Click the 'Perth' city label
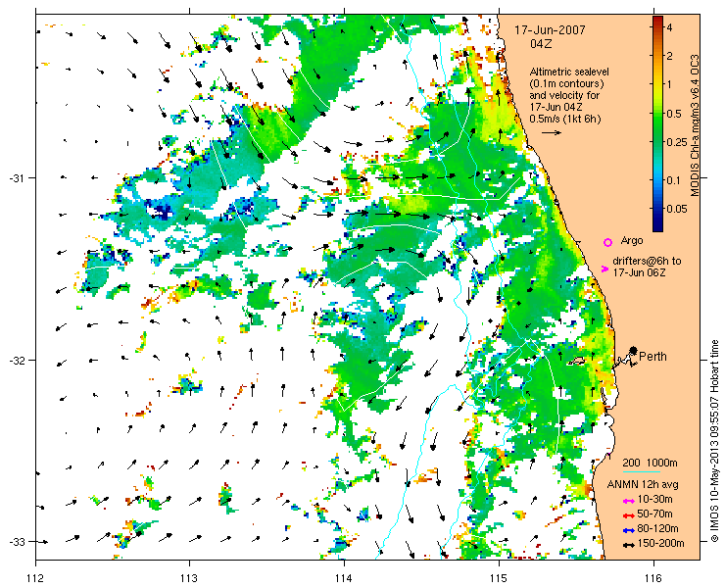725x588 pixels. point(652,356)
